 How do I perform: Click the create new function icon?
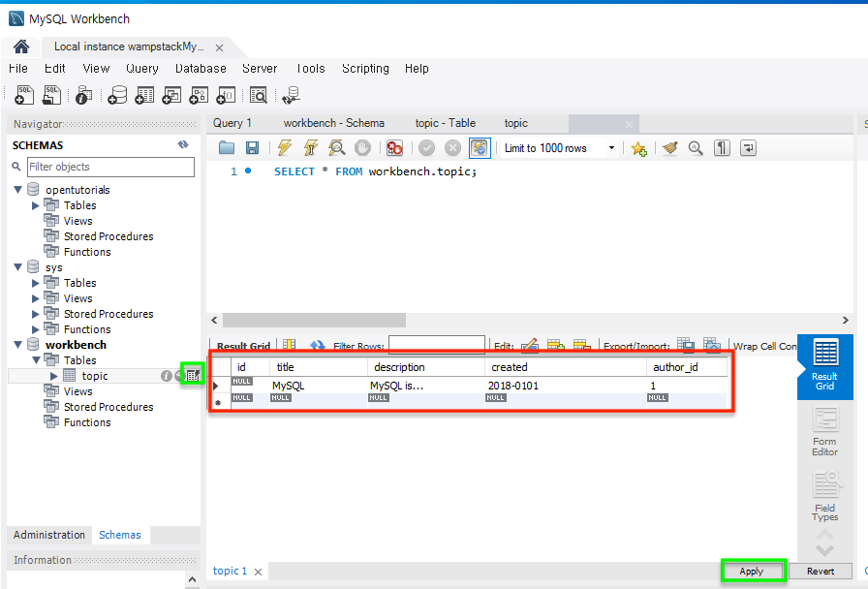pyautogui.click(x=226, y=95)
